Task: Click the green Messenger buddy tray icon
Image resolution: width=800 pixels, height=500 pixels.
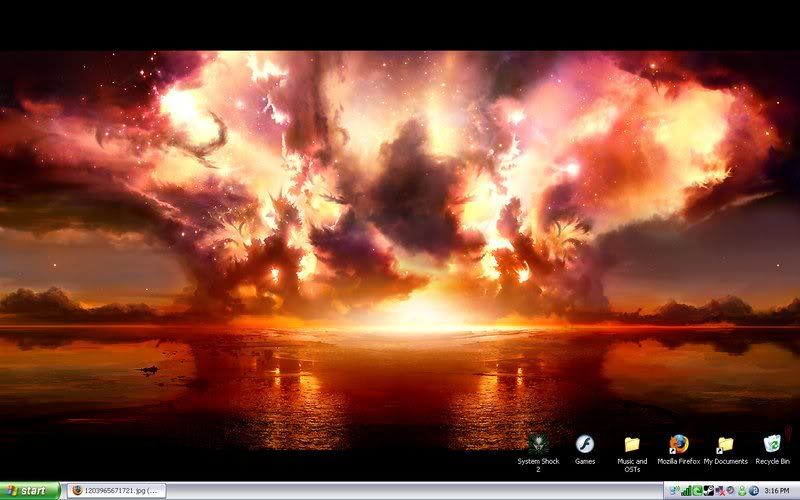Action: tap(742, 491)
